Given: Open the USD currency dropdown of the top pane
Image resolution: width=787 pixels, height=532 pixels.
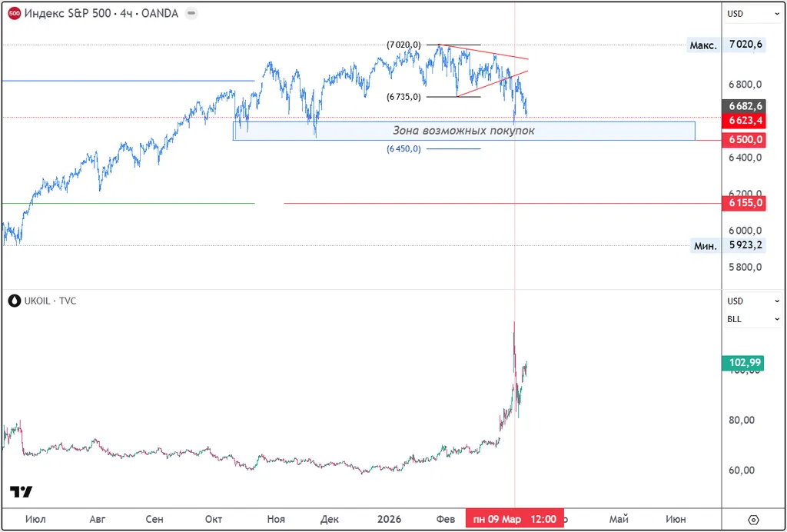Looking at the screenshot, I should tap(753, 13).
